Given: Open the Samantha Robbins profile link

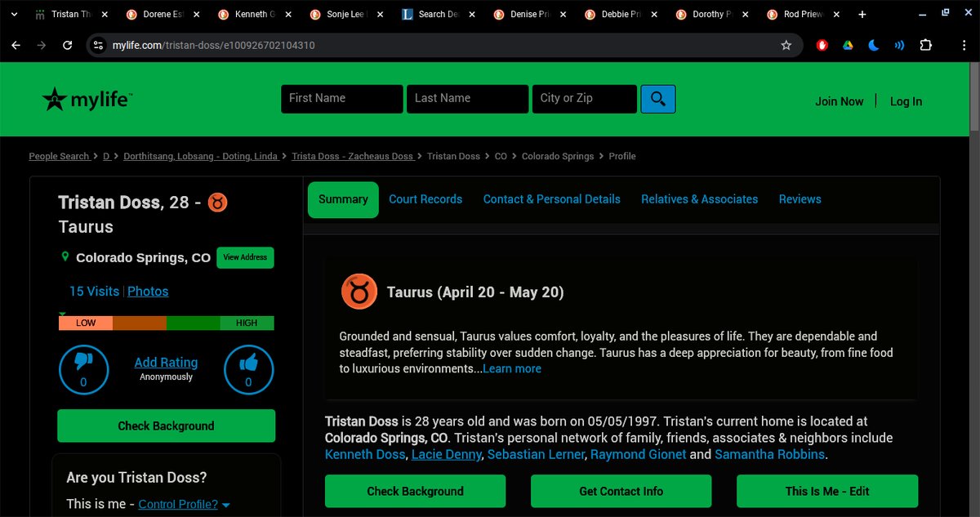Looking at the screenshot, I should pyautogui.click(x=769, y=455).
